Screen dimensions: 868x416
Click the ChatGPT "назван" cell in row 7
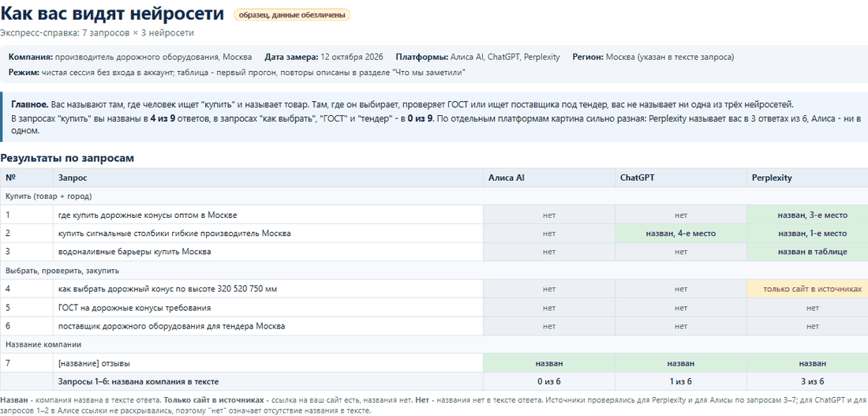click(681, 363)
